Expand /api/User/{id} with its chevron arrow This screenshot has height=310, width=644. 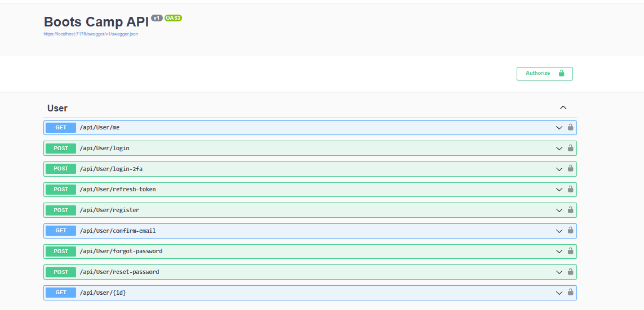559,293
